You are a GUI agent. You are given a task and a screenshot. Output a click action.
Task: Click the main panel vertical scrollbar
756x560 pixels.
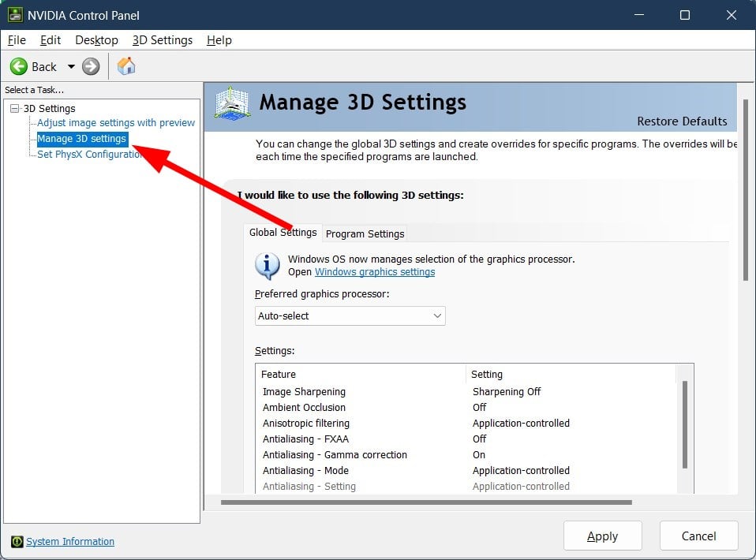coord(746,190)
